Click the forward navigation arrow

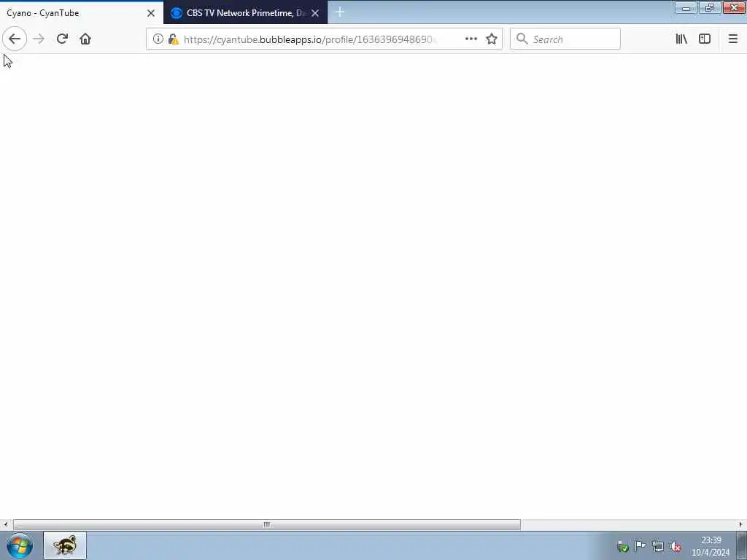39,39
